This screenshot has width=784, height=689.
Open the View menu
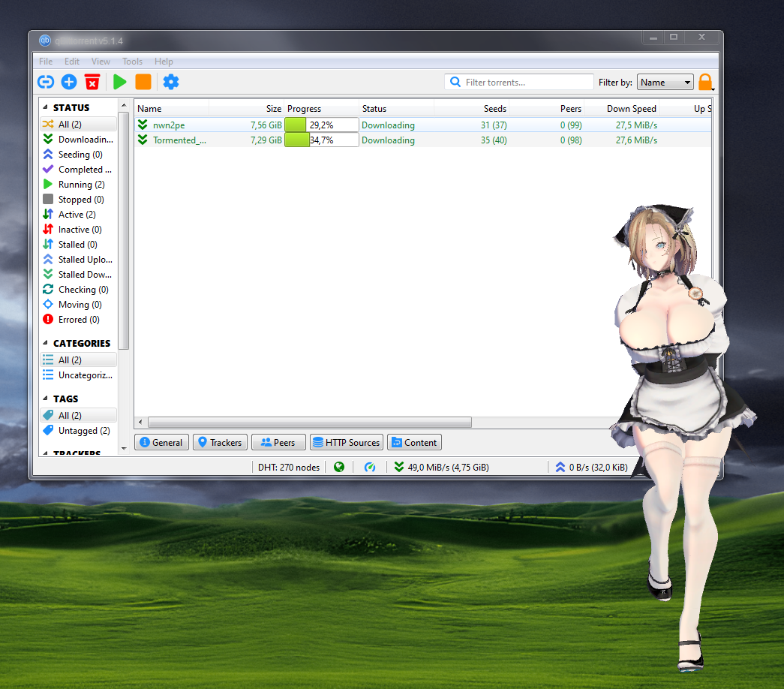[x=101, y=61]
